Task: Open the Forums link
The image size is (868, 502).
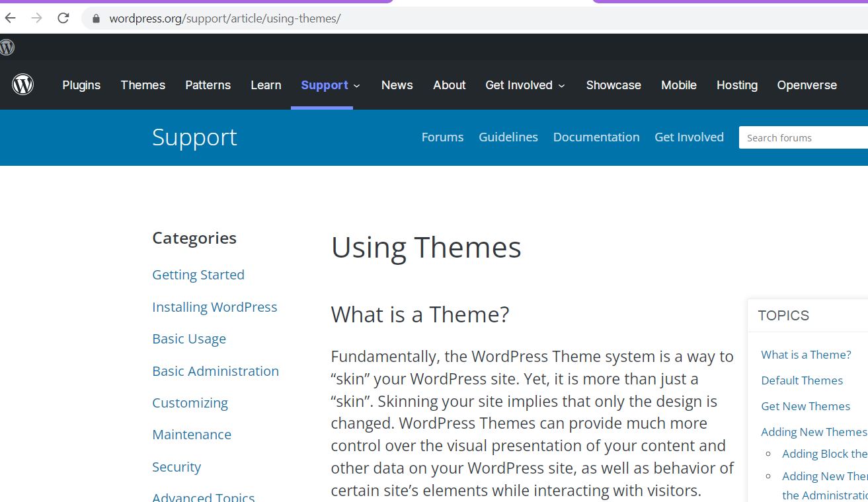Action: tap(442, 137)
